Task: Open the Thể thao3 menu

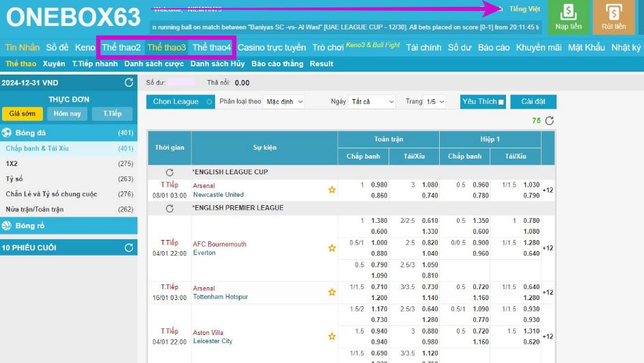Action: point(167,47)
